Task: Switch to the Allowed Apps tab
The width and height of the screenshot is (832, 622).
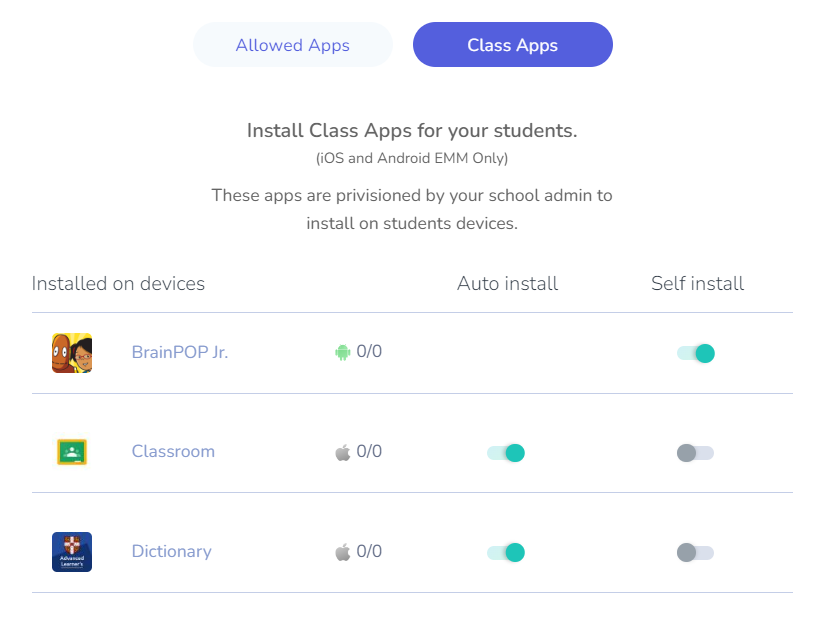Action: [x=292, y=45]
